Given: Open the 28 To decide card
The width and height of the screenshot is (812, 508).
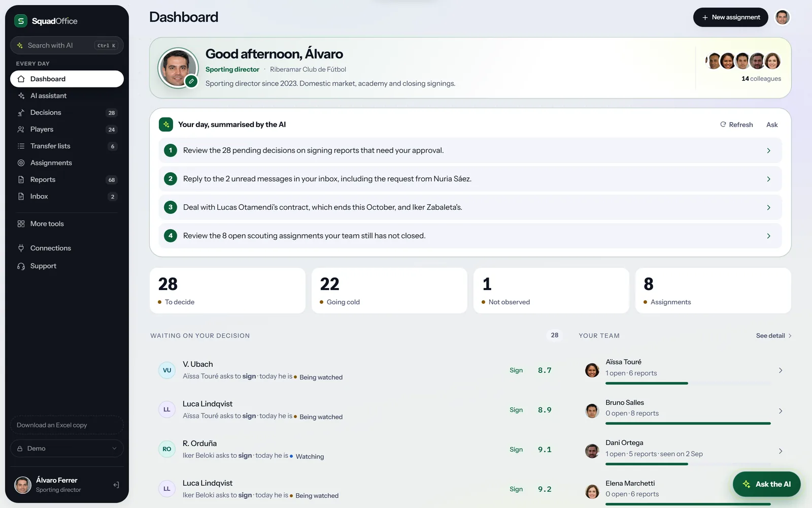Looking at the screenshot, I should pos(227,291).
